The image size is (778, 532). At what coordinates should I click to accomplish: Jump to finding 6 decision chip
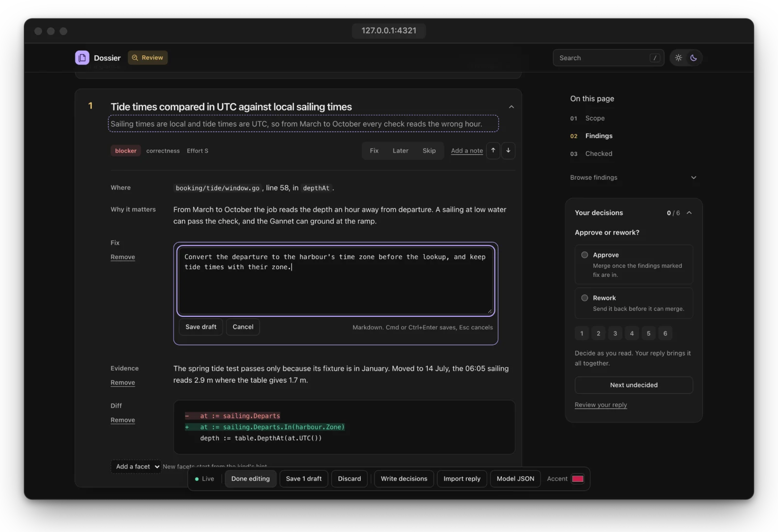665,333
